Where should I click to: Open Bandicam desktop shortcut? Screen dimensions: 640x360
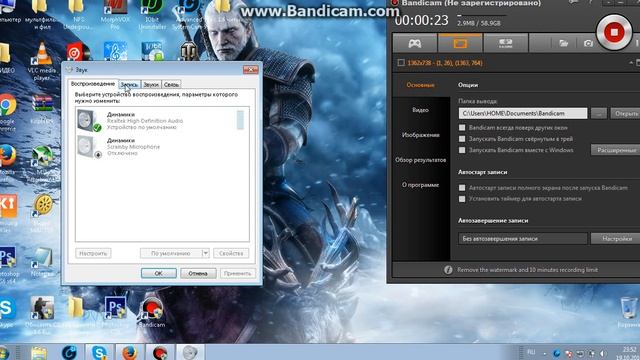click(152, 313)
